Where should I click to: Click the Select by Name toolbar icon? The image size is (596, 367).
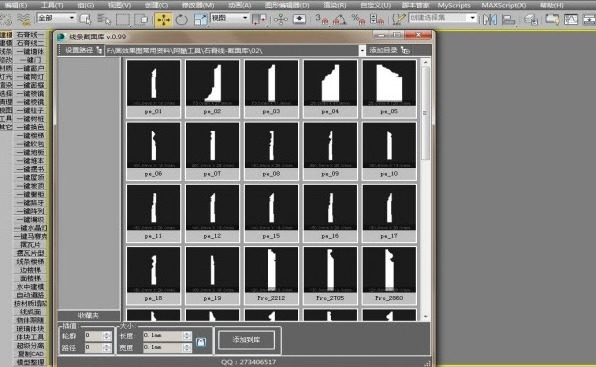103,19
